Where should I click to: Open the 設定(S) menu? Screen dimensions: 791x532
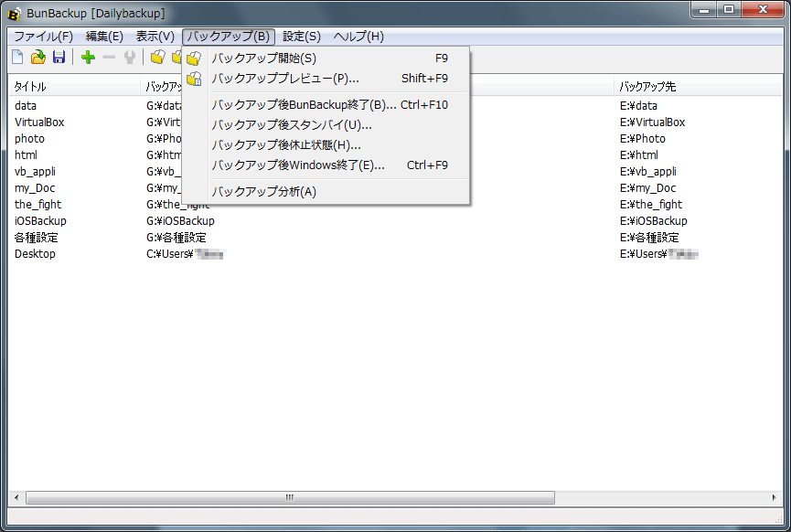coord(302,37)
